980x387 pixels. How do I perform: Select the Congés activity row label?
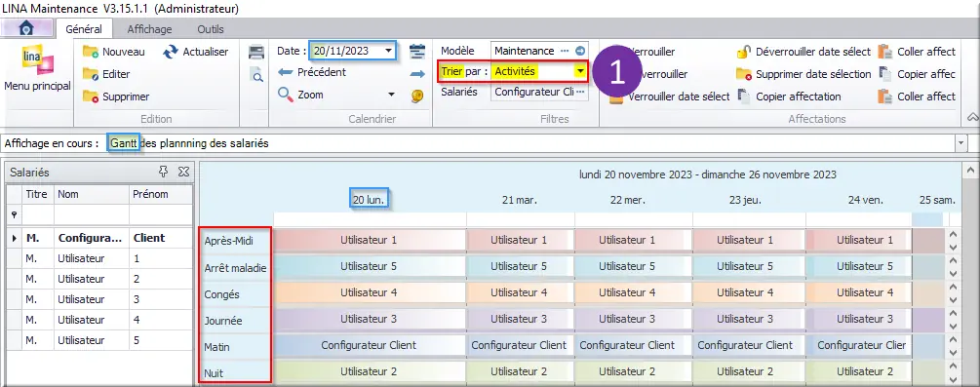[x=222, y=293]
